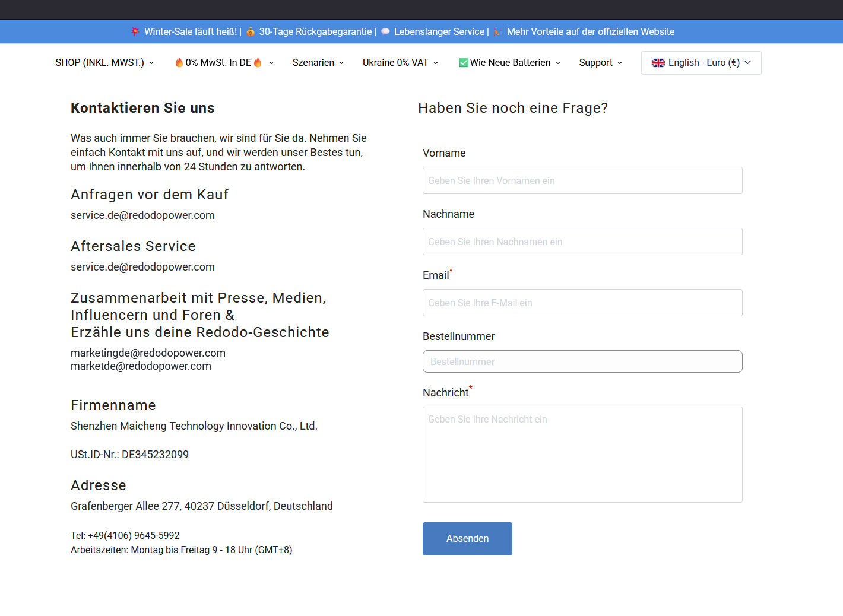Open the Support menu
The width and height of the screenshot is (843, 616).
(600, 63)
